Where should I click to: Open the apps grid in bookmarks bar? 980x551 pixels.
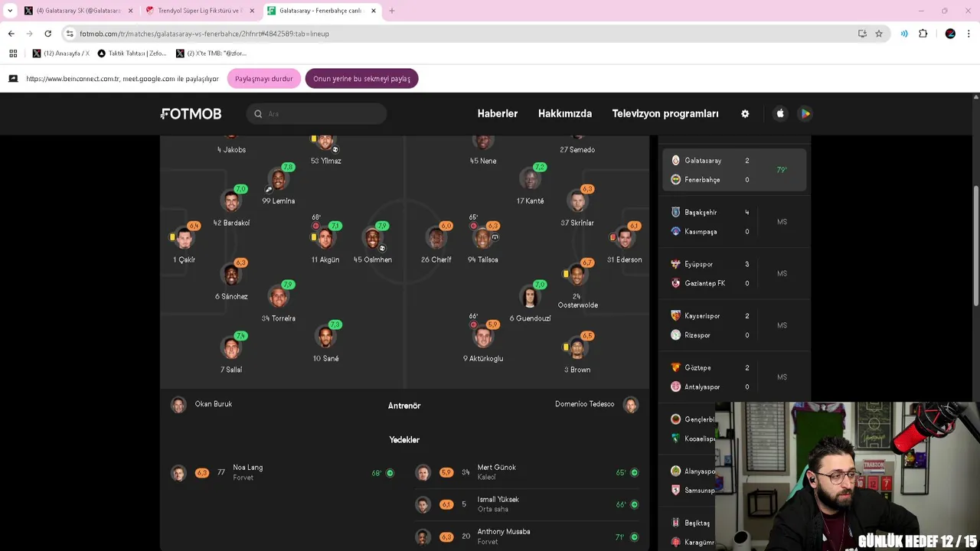pos(13,54)
